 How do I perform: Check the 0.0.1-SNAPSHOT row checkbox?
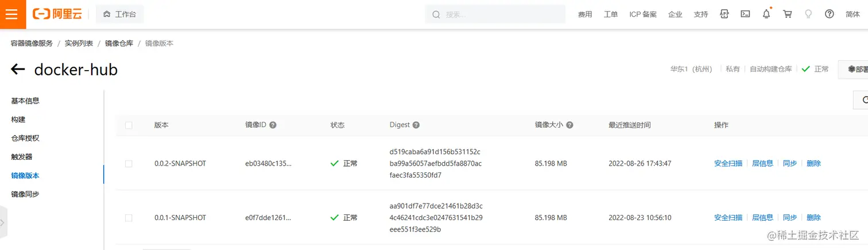129,217
